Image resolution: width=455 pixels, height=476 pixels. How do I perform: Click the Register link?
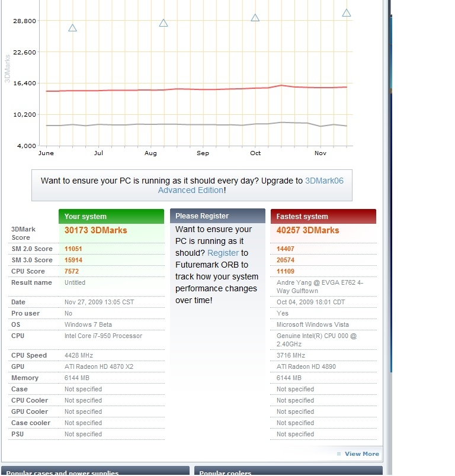223,253
